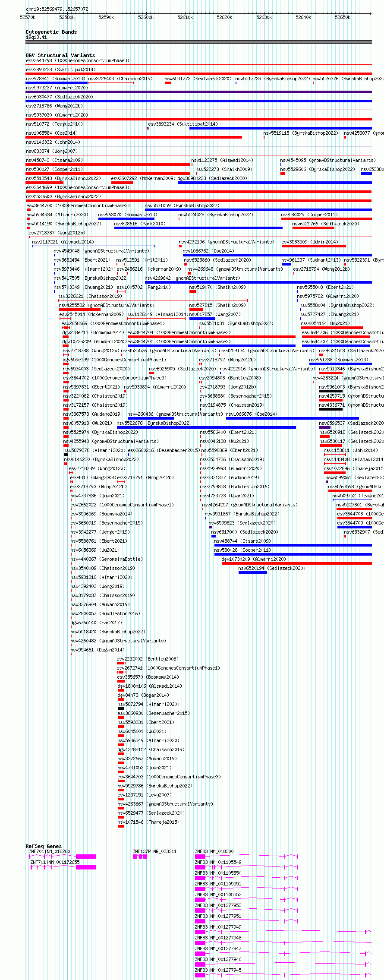Select variant label esv3644798 (1000GenomesConsortiumPhase3)
The image size is (384, 980).
point(77,60)
